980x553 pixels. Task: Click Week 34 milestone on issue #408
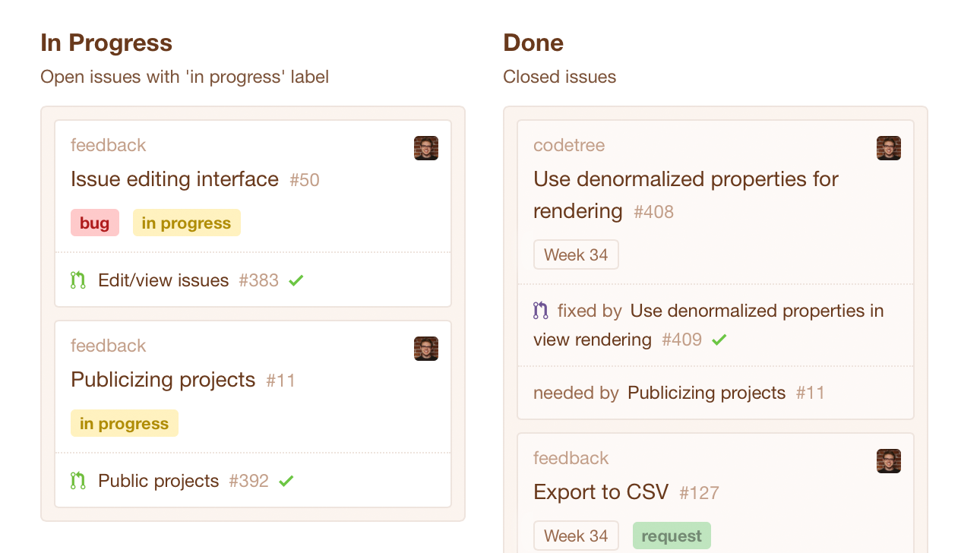tap(576, 254)
